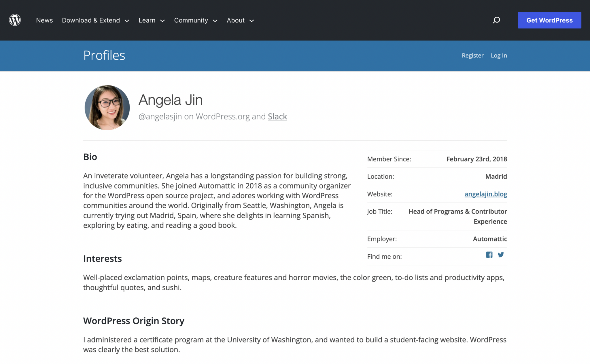The height and width of the screenshot is (364, 590).
Task: Click the Profiles page heading
Action: point(104,55)
